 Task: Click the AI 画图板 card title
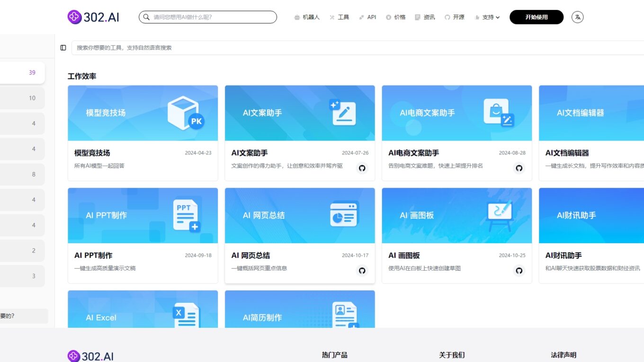(404, 255)
